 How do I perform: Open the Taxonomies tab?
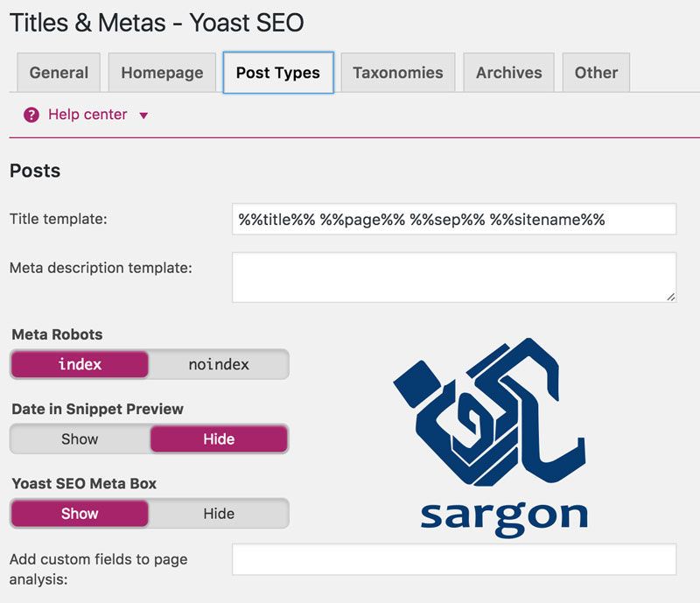point(398,73)
